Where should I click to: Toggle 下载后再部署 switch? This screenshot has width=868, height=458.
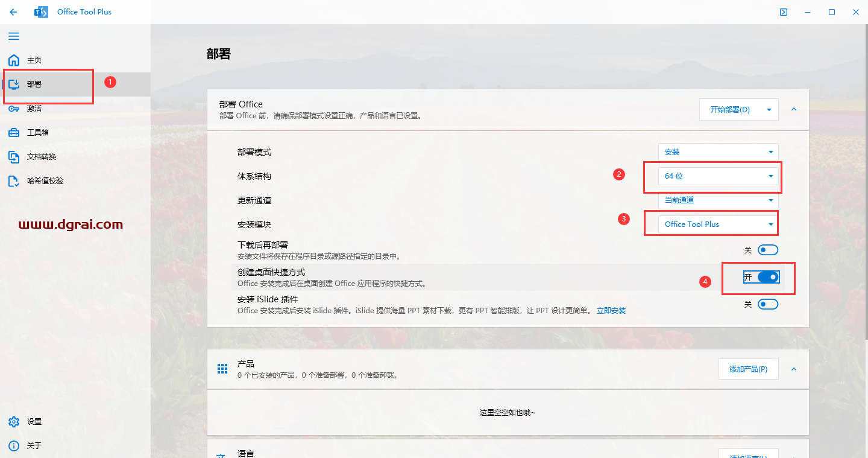(768, 250)
